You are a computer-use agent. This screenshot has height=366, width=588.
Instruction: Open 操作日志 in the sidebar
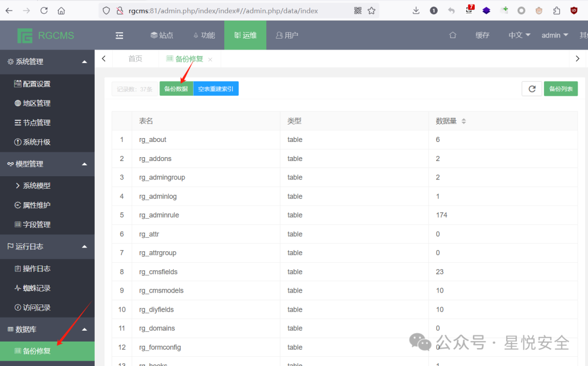[47, 269]
